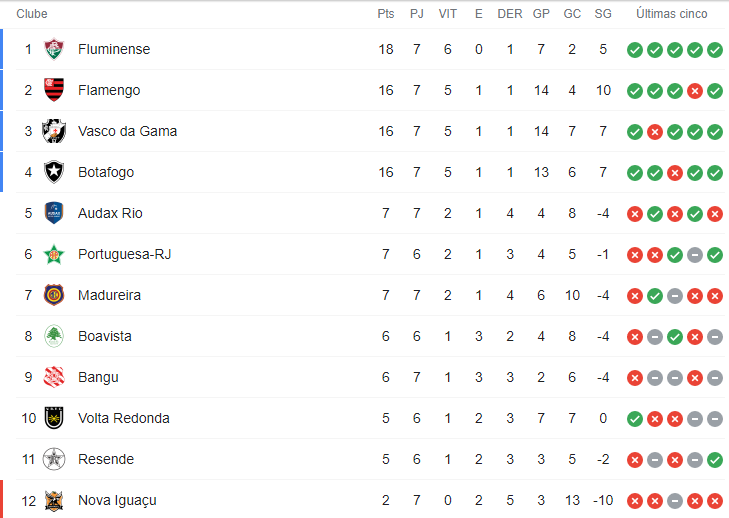
Task: Click the Flamengo club crest
Action: tap(54, 90)
